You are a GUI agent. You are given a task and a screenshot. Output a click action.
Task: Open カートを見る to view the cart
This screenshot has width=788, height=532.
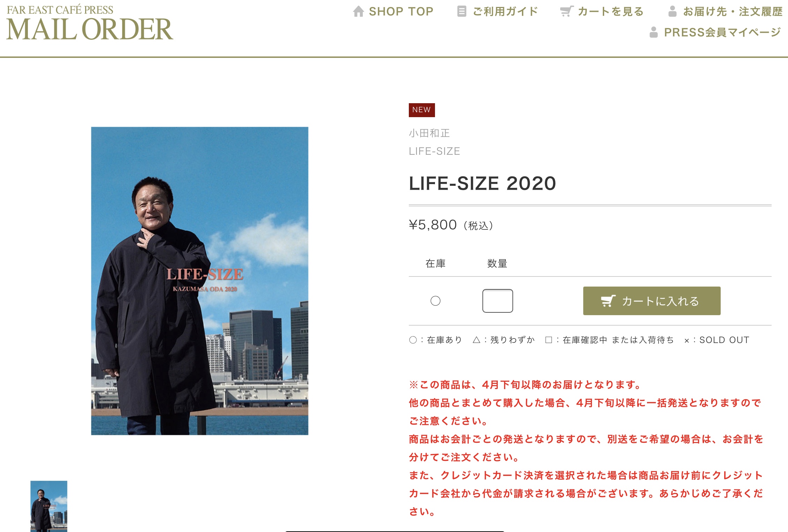(x=602, y=12)
